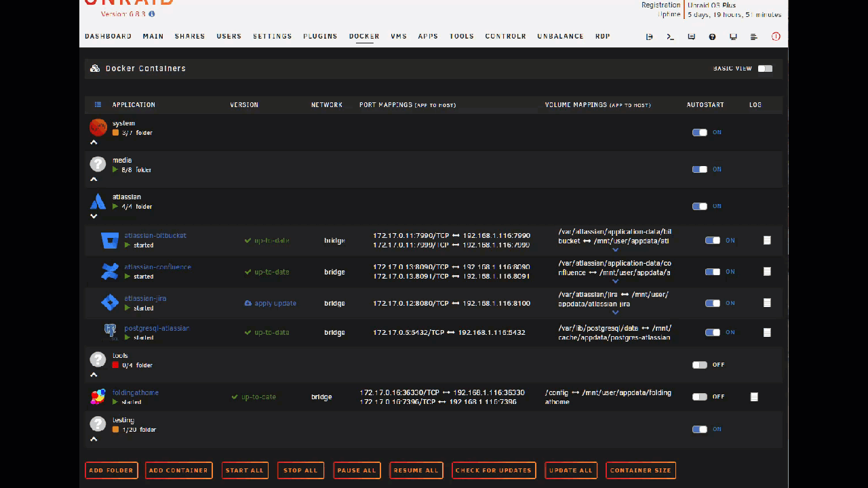Enable autostart for tools folder
This screenshot has height=488, width=868.
click(x=699, y=365)
